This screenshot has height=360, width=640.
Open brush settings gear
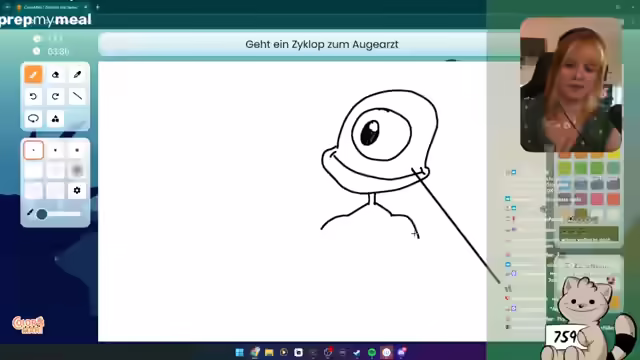(x=77, y=190)
